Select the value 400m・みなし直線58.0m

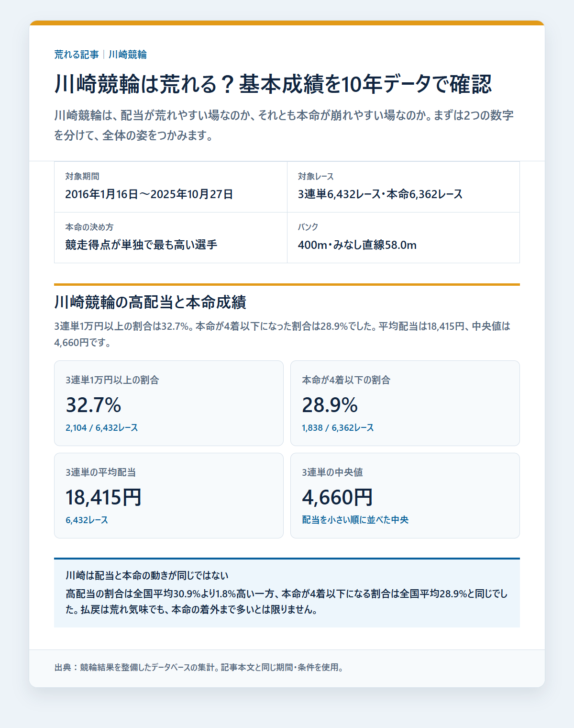(x=357, y=245)
